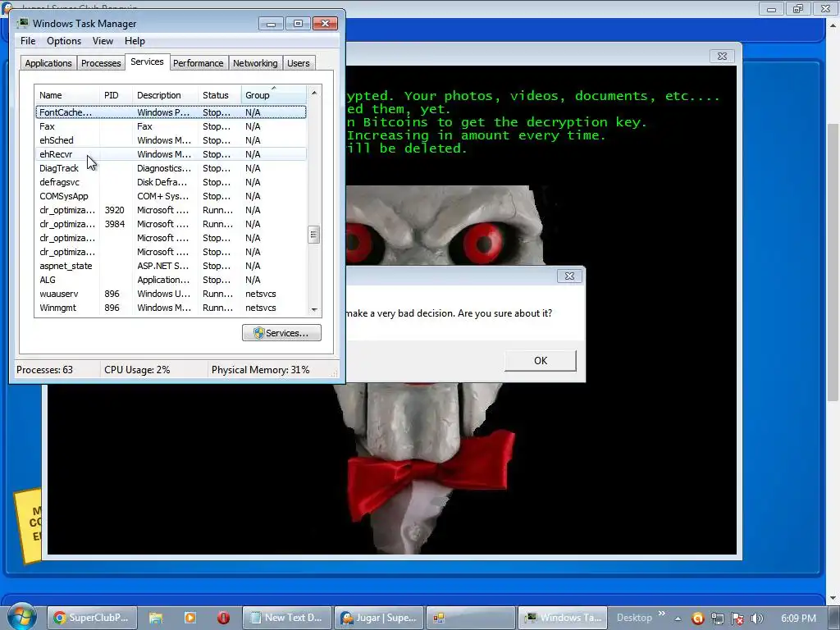Select the clr_optimiza row with PID 3984
Image resolution: width=840 pixels, height=630 pixels.
[x=171, y=224]
